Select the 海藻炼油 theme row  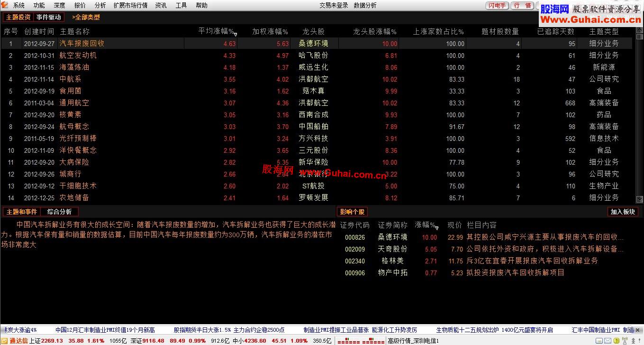[316, 67]
